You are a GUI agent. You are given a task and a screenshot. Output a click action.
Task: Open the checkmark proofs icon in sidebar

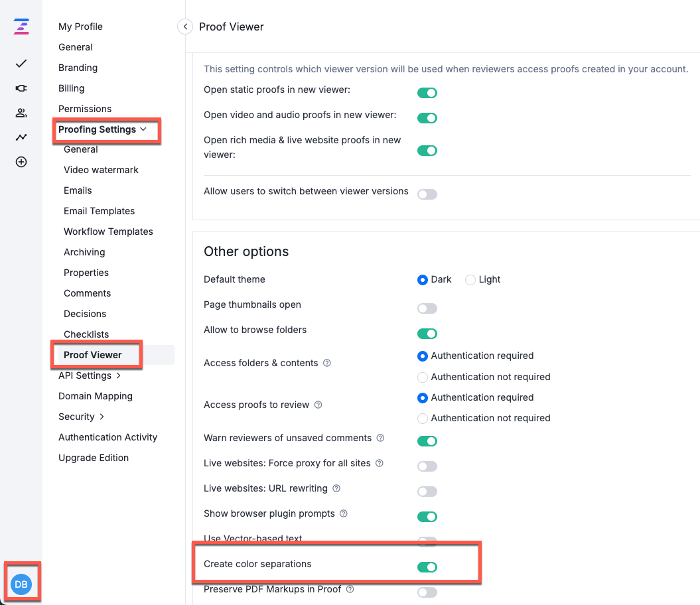coord(21,64)
